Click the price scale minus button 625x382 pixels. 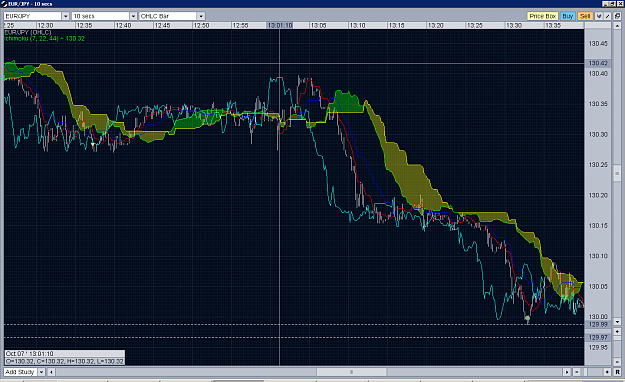pyautogui.click(x=617, y=362)
